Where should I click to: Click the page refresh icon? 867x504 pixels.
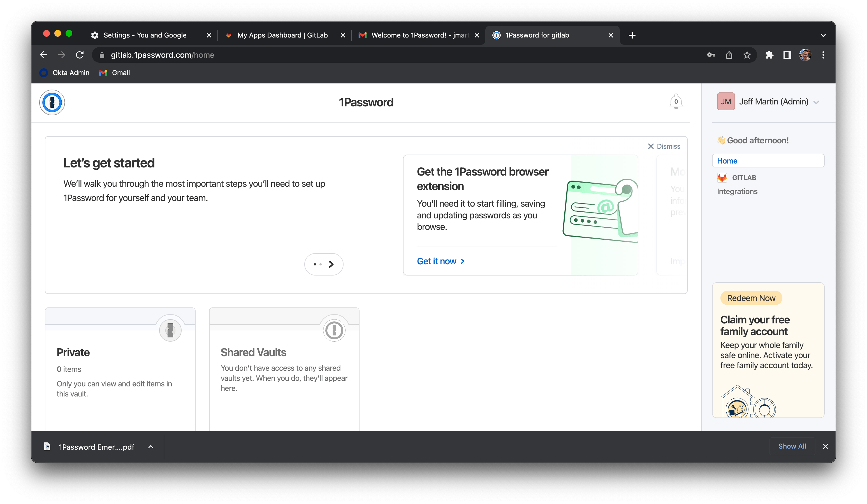coord(80,55)
